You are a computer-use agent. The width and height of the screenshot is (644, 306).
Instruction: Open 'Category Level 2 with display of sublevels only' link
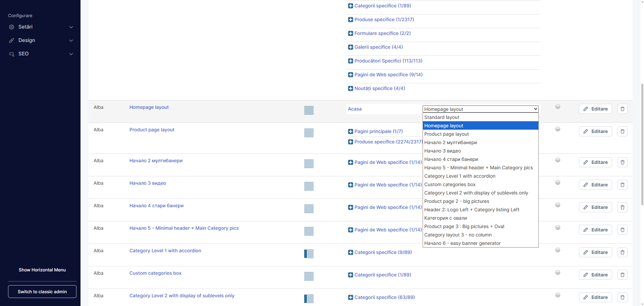(182, 296)
